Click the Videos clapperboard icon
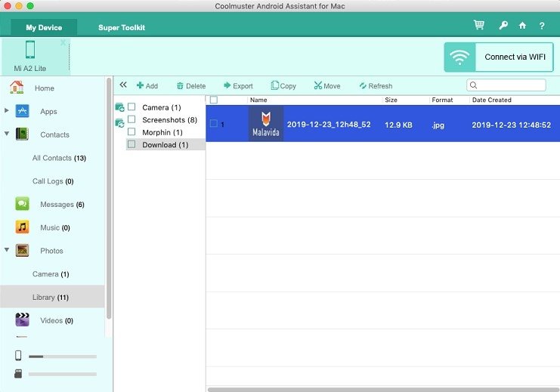Viewport: 560px width, 392px height. tap(22, 319)
